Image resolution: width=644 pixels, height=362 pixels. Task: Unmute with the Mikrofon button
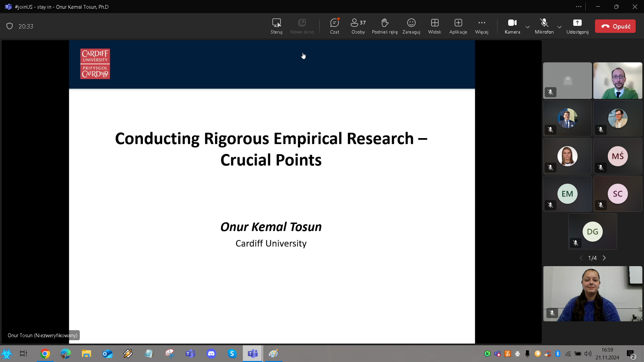tap(544, 26)
